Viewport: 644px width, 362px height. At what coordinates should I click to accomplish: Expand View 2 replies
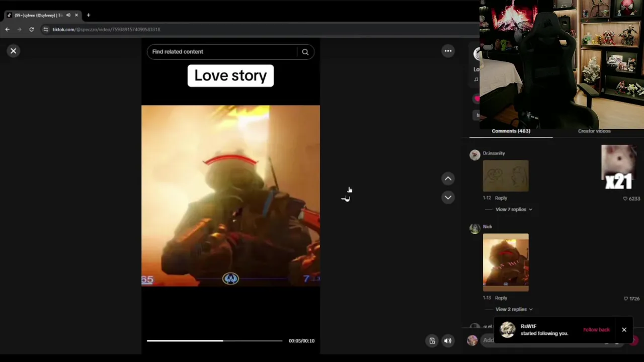tap(513, 309)
